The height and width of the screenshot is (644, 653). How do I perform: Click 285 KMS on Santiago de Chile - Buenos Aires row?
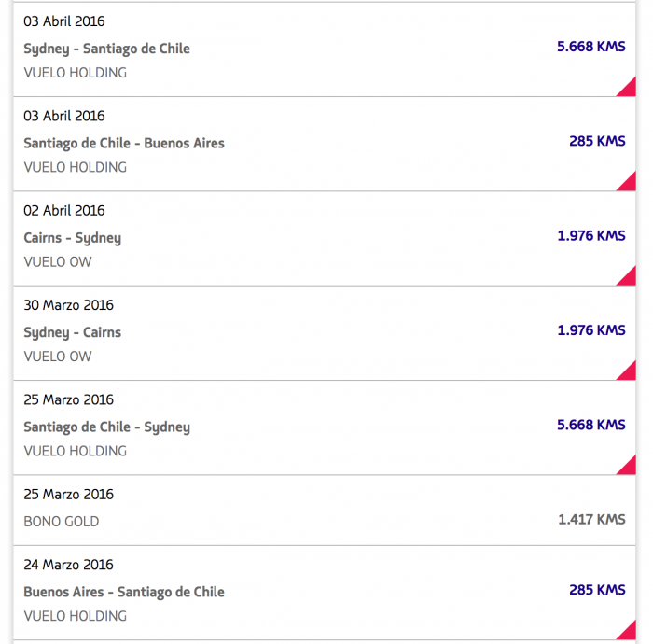pyautogui.click(x=597, y=141)
